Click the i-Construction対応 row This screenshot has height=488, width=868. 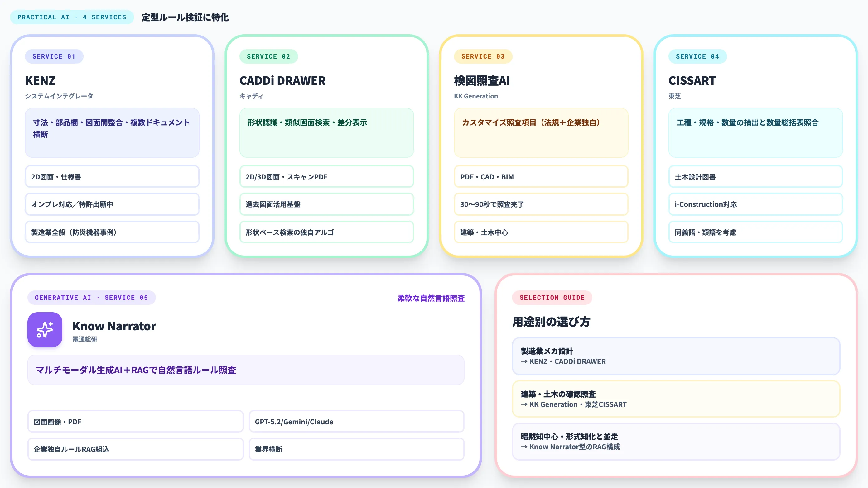tap(755, 204)
